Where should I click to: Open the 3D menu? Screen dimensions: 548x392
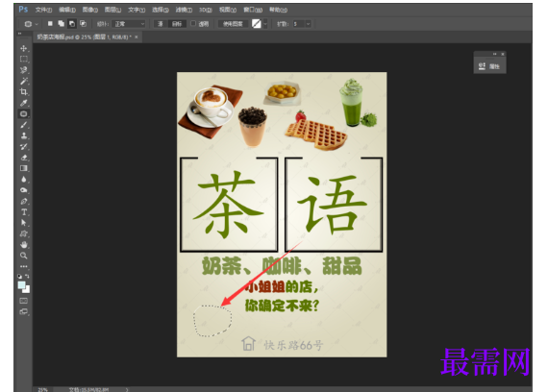tap(206, 10)
